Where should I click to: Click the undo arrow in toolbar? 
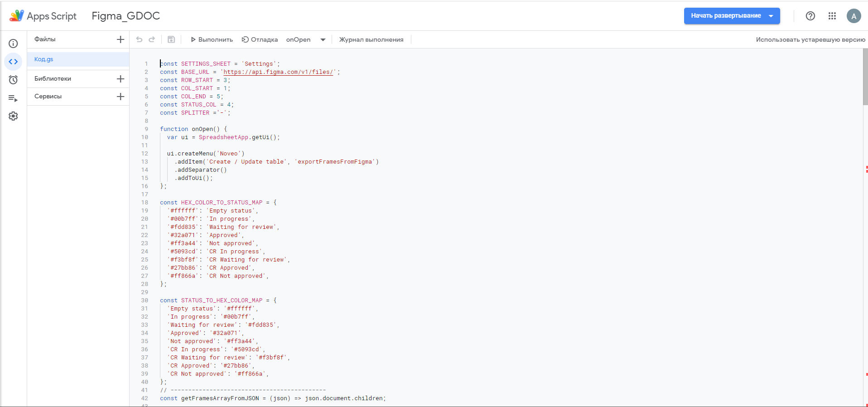(x=139, y=39)
